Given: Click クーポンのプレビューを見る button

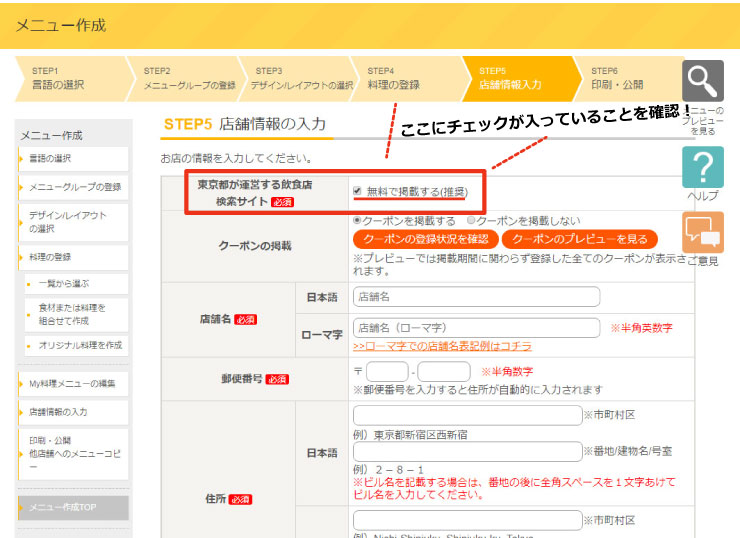Looking at the screenshot, I should pos(580,239).
